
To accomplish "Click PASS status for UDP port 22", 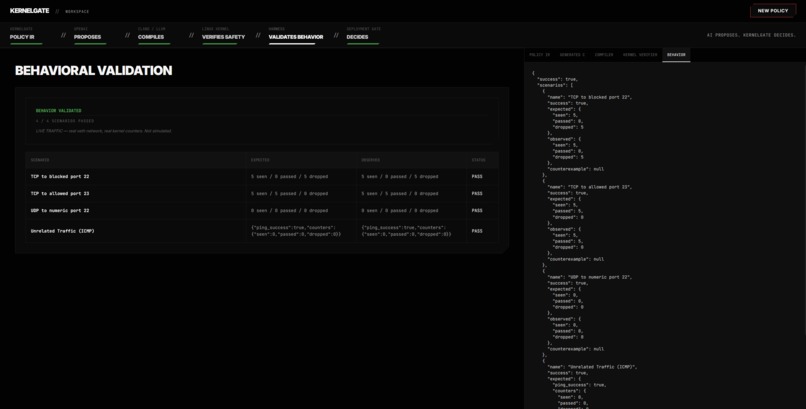I will point(477,211).
